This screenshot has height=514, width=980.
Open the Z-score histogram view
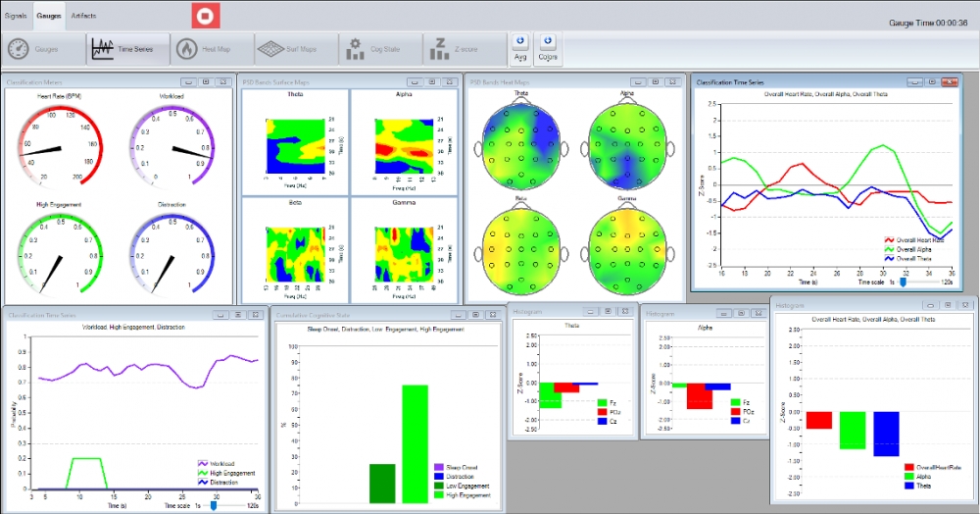pos(460,48)
